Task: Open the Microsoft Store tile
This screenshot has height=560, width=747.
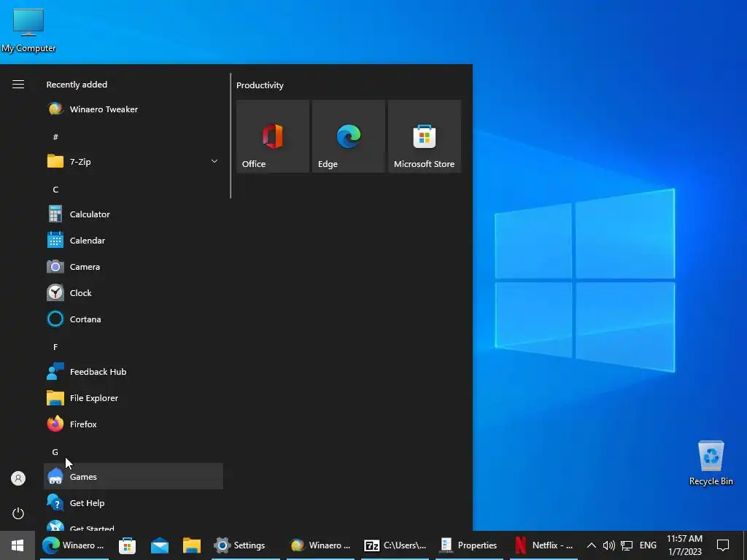Action: tap(425, 136)
